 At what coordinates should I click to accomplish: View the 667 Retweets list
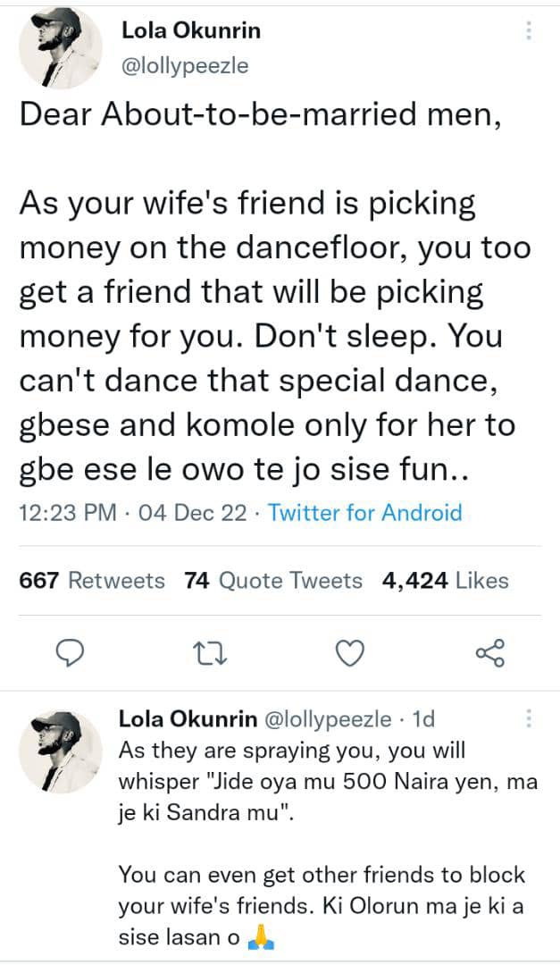point(92,581)
